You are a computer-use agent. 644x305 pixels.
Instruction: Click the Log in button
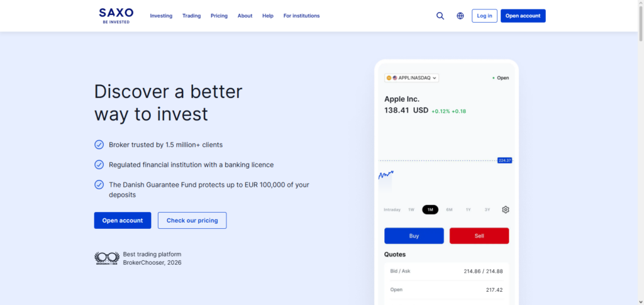click(x=484, y=16)
